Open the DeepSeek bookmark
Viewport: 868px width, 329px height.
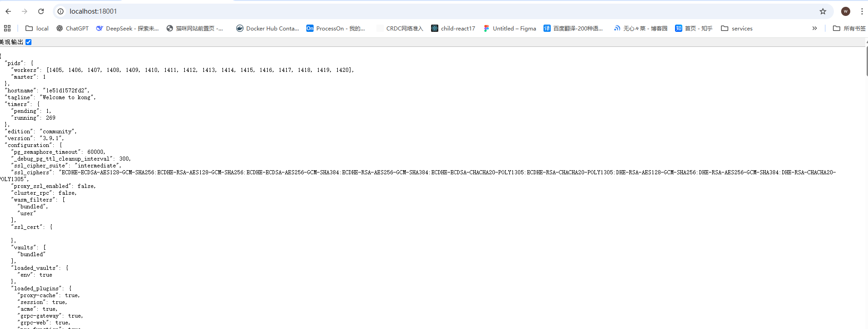(127, 28)
